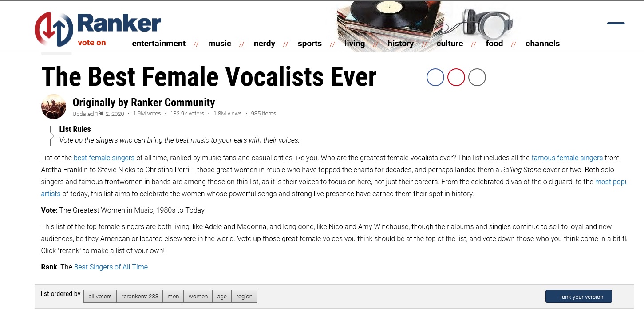This screenshot has height=309, width=644.
Task: Click the red circle share icon
Action: pyautogui.click(x=456, y=77)
